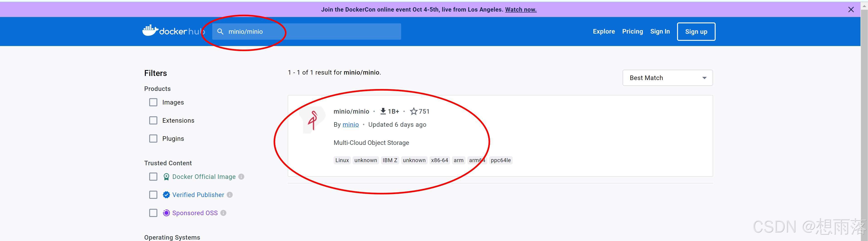
Task: Click the Sponsored OSS filter label
Action: [195, 213]
